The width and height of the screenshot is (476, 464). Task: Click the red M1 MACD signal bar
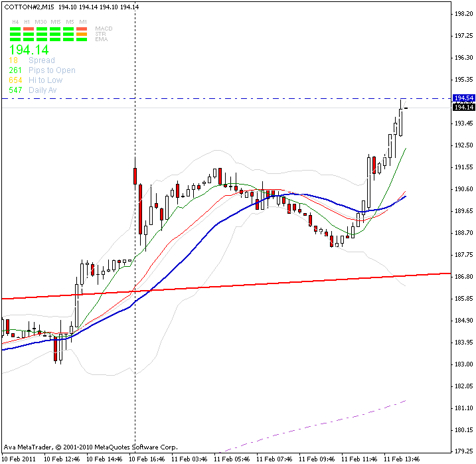click(82, 29)
